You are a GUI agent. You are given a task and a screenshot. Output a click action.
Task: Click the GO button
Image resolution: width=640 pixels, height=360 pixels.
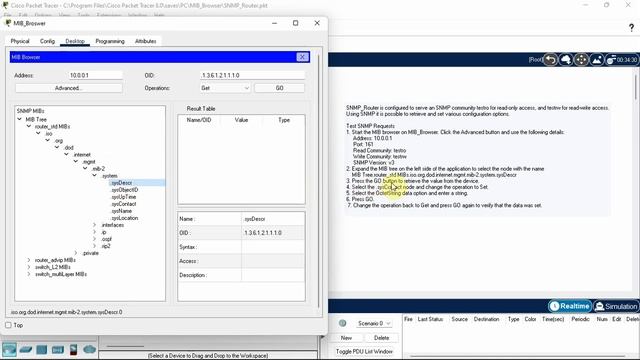click(279, 88)
